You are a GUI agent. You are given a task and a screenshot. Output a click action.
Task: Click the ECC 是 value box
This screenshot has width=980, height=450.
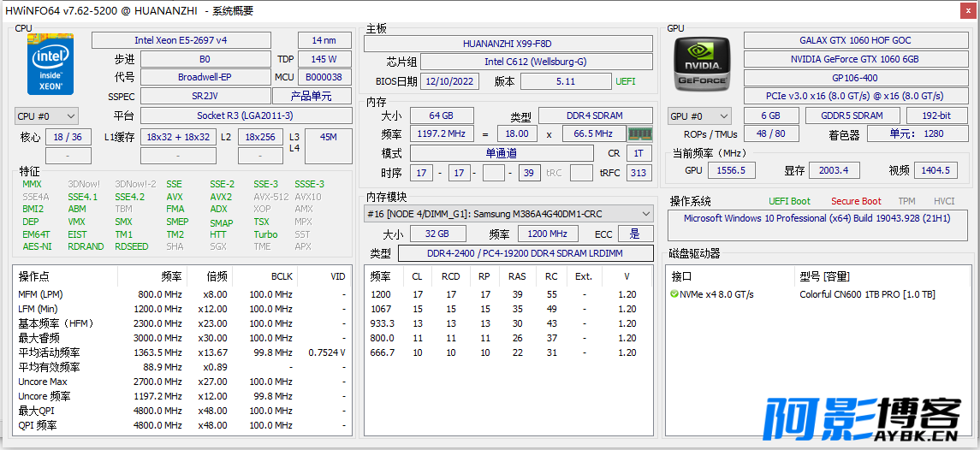click(x=635, y=234)
